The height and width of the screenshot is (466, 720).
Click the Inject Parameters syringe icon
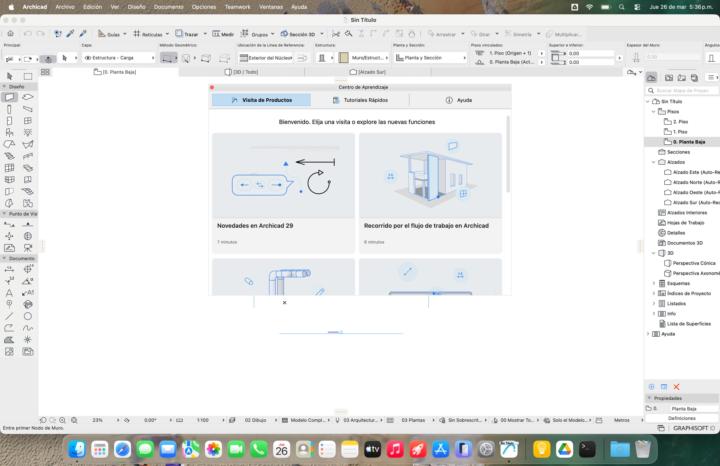[83, 34]
